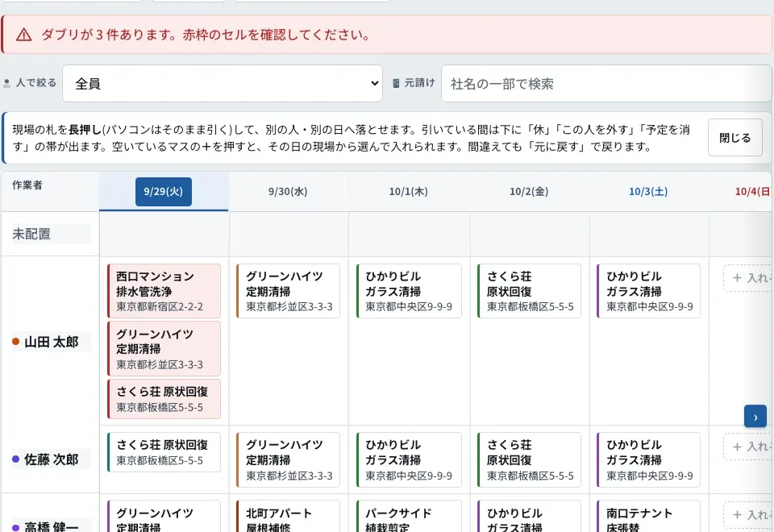The width and height of the screenshot is (774, 532).
Task: Click 閉じる to dismiss the help box
Action: [735, 138]
